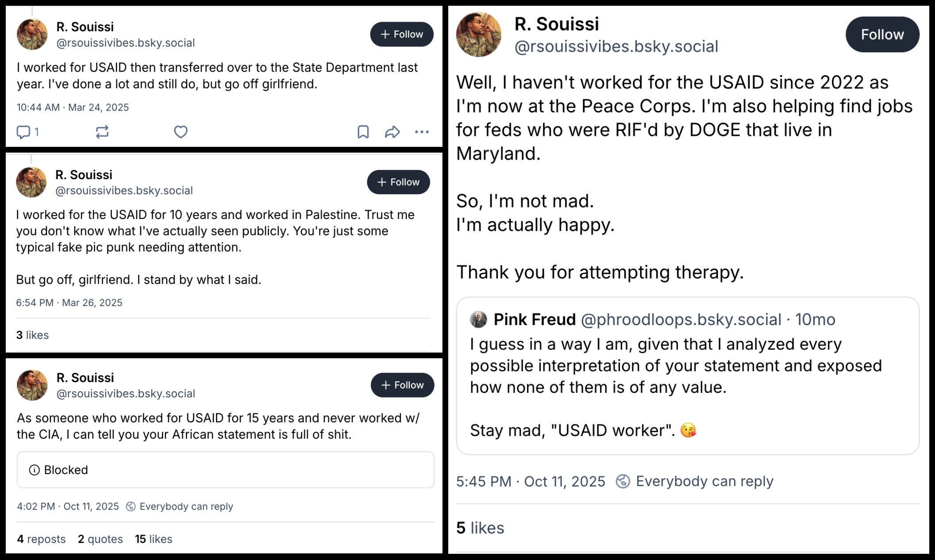View the Blocked quoted post notice
Screen dimensions: 935x560
(225, 470)
